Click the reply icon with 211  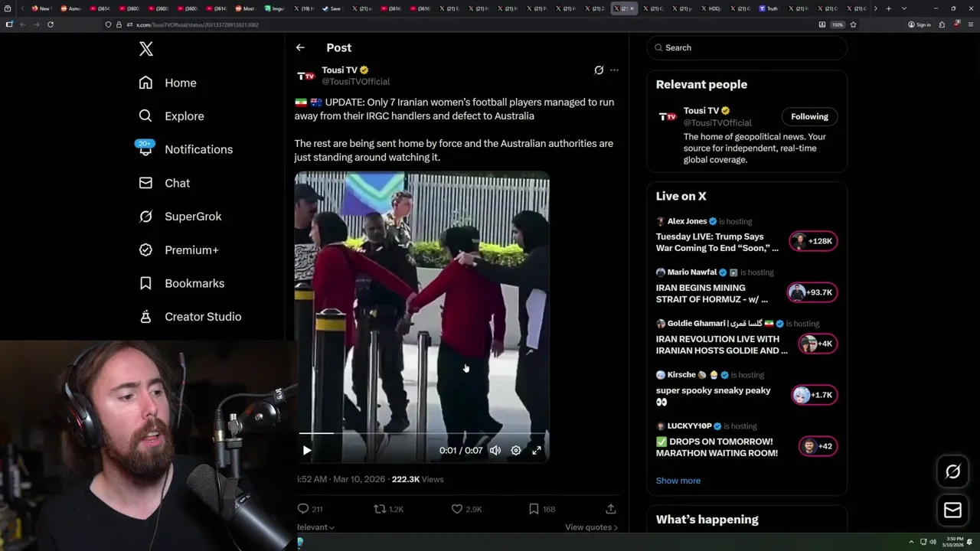309,509
